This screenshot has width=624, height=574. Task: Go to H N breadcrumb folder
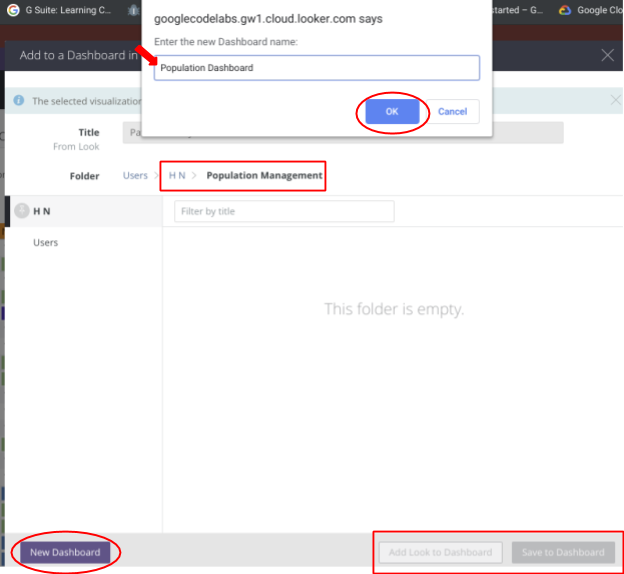point(177,176)
